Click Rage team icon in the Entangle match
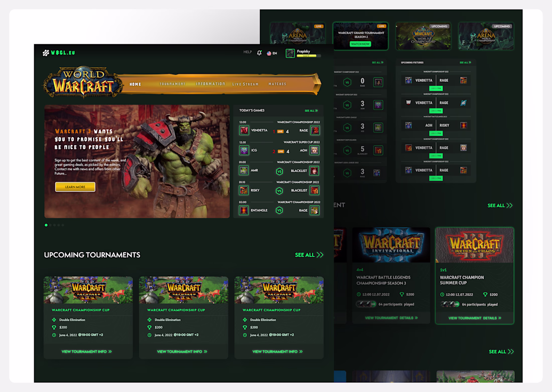This screenshot has width=552, height=392. (x=314, y=211)
